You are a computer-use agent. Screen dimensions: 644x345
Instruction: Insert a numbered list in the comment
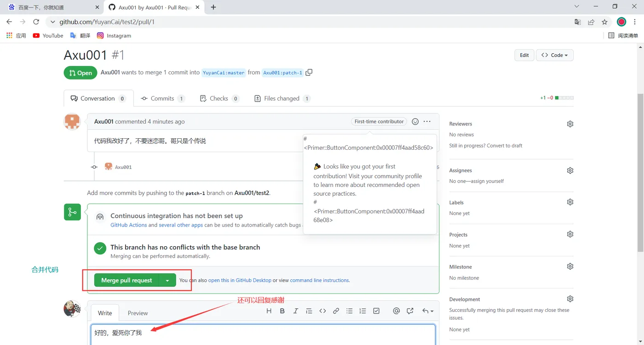(363, 311)
